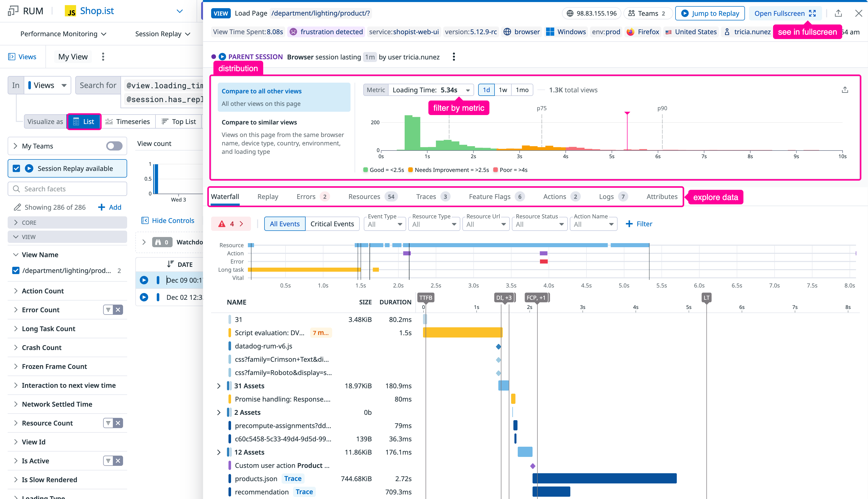Click the export icon in distribution chart
This screenshot has height=499, width=868.
[x=845, y=90]
